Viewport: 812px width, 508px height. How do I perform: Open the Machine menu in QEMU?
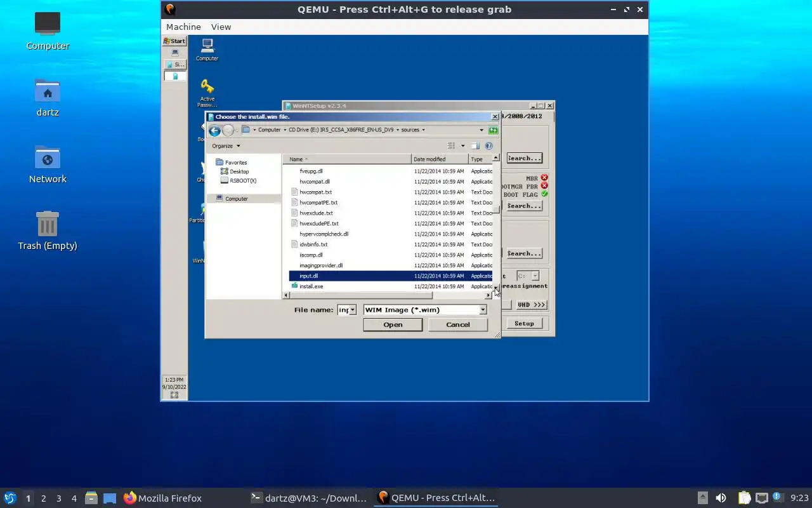(183, 27)
